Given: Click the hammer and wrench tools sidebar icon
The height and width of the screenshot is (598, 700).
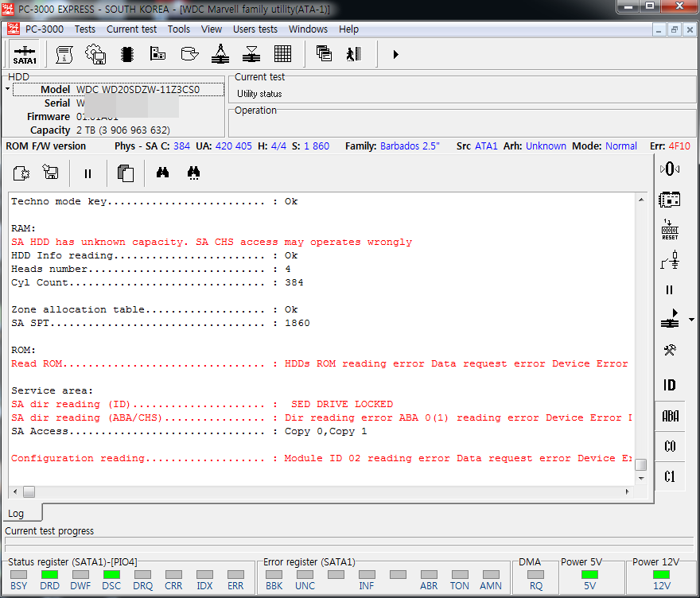Looking at the screenshot, I should point(669,350).
